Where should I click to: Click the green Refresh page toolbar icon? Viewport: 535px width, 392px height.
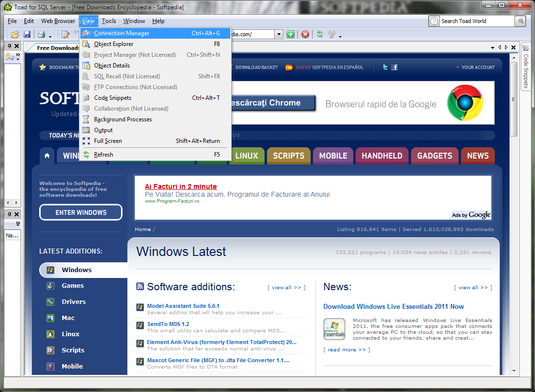(x=320, y=34)
